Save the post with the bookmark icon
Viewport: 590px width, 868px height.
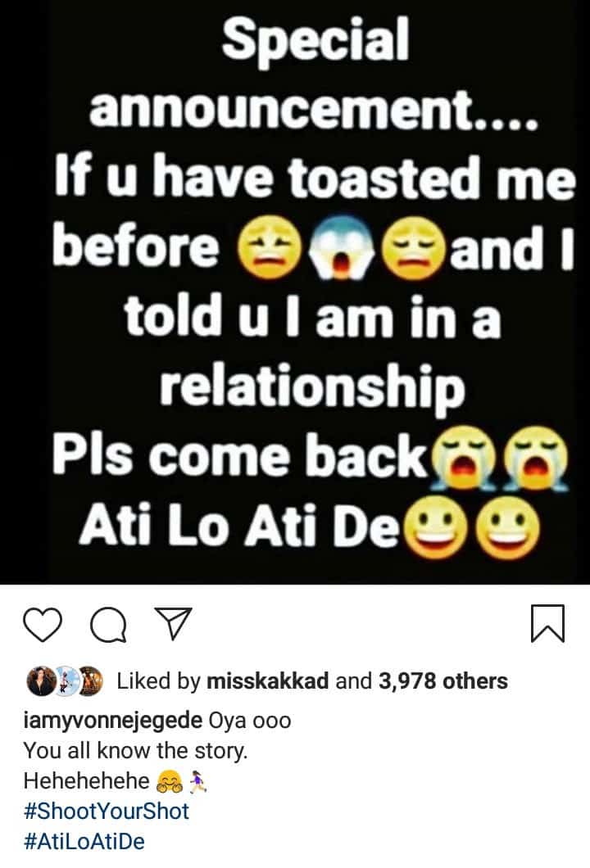click(x=547, y=624)
